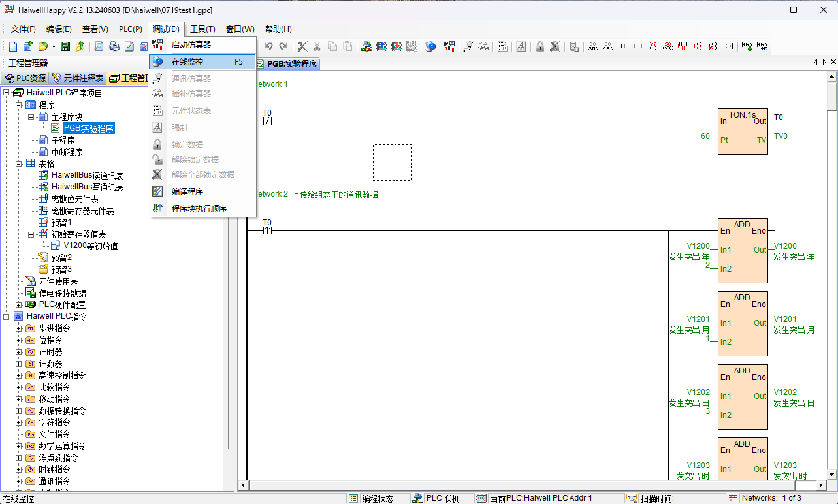
Task: Switch to the 元件注释表 tab
Action: 78,78
